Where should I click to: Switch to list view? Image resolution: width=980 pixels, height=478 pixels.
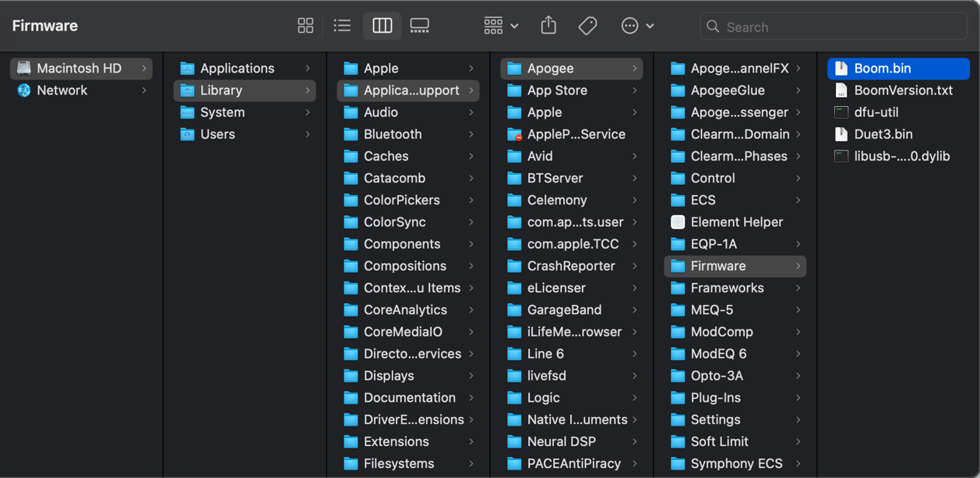point(342,26)
